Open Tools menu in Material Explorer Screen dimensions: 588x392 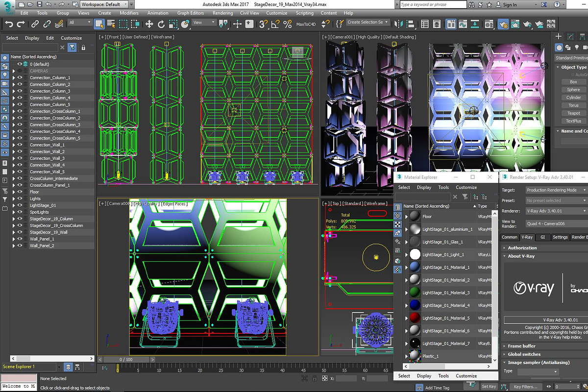pos(443,187)
